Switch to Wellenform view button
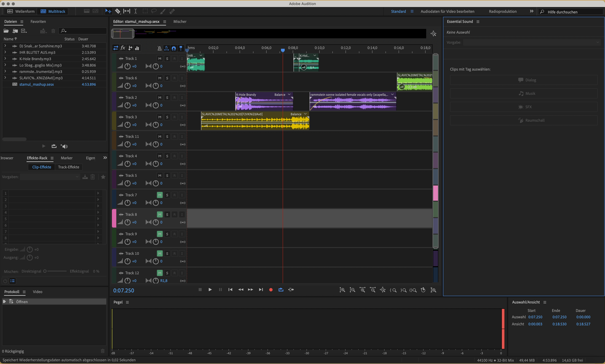 click(x=21, y=11)
